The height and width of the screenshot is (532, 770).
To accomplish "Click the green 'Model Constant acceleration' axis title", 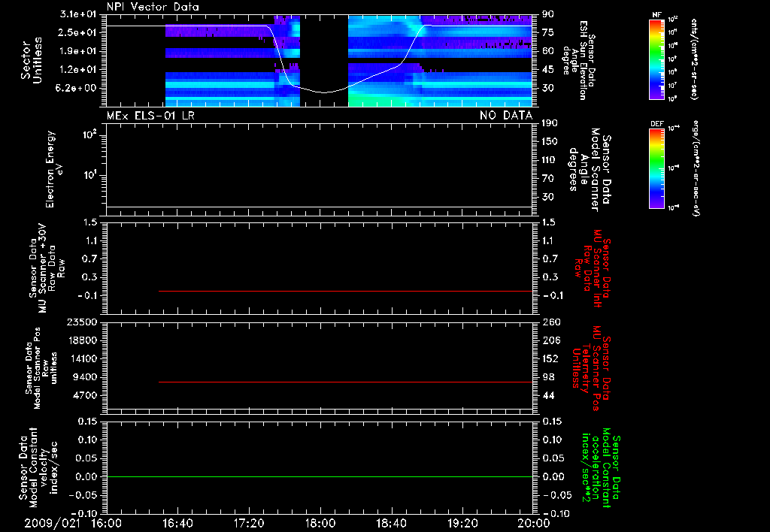I will click(601, 467).
